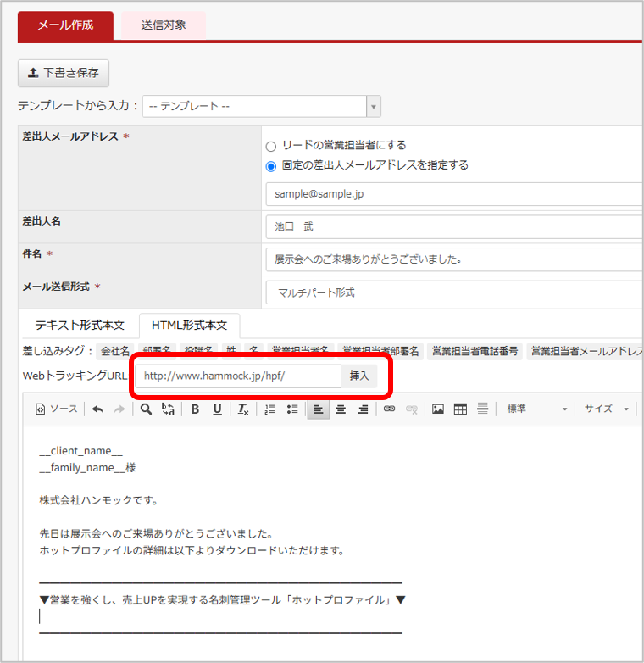Select 固定の差出人メールアドレスを指定する radio option
Screen dimensions: 644x663
(271, 166)
